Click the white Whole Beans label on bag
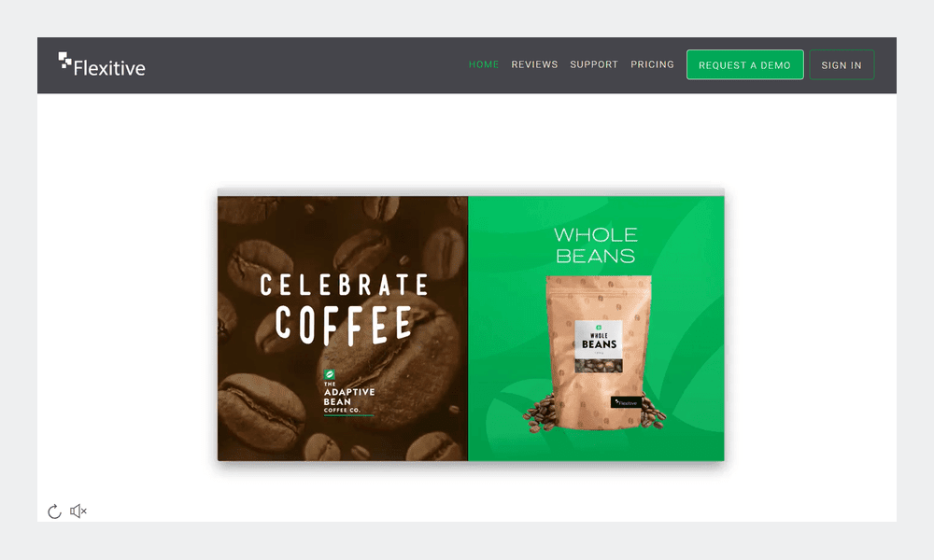Viewport: 934px width, 560px height. (599, 346)
